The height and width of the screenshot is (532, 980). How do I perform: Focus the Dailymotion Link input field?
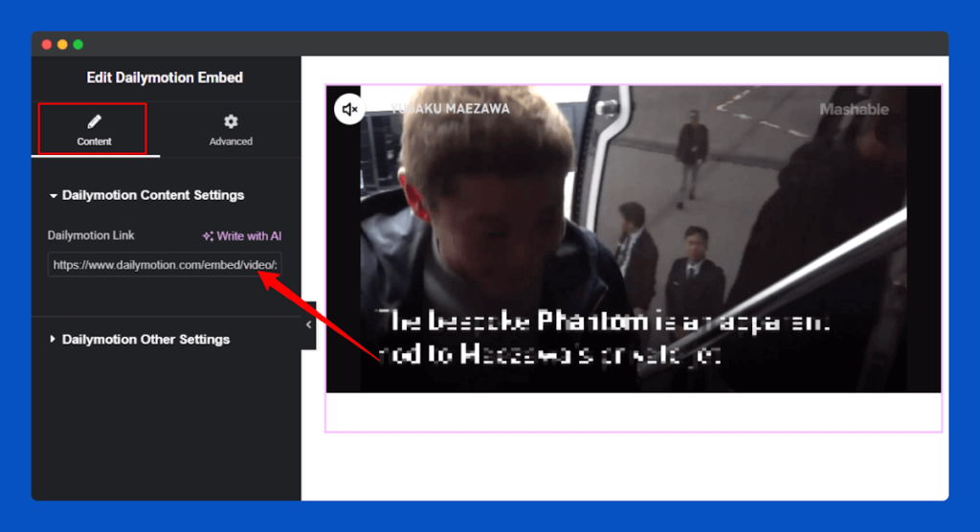click(x=165, y=264)
